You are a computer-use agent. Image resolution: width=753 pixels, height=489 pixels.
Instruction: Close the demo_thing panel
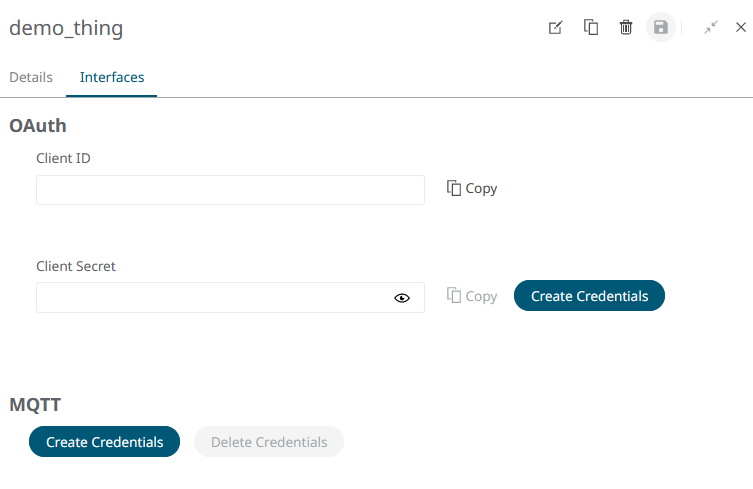pos(741,27)
